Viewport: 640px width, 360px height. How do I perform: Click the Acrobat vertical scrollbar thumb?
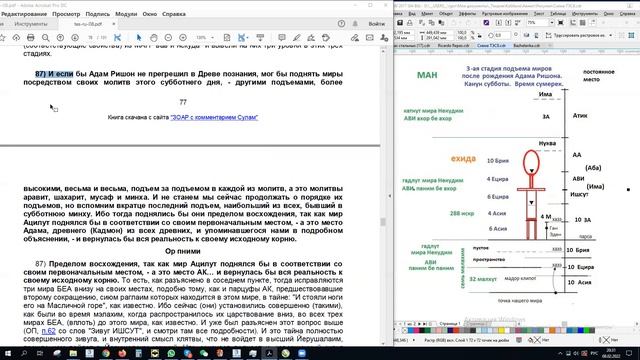[x=383, y=222]
